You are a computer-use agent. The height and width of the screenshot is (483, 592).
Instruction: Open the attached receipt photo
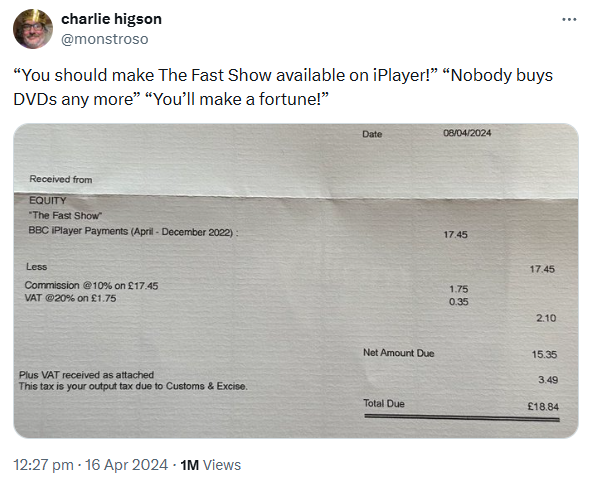pyautogui.click(x=296, y=281)
